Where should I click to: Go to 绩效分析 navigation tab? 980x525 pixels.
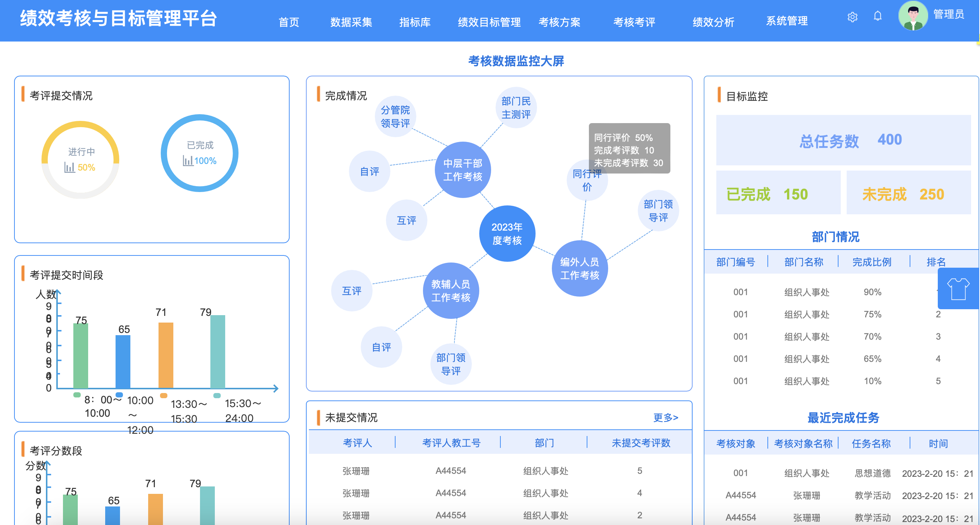tap(713, 22)
